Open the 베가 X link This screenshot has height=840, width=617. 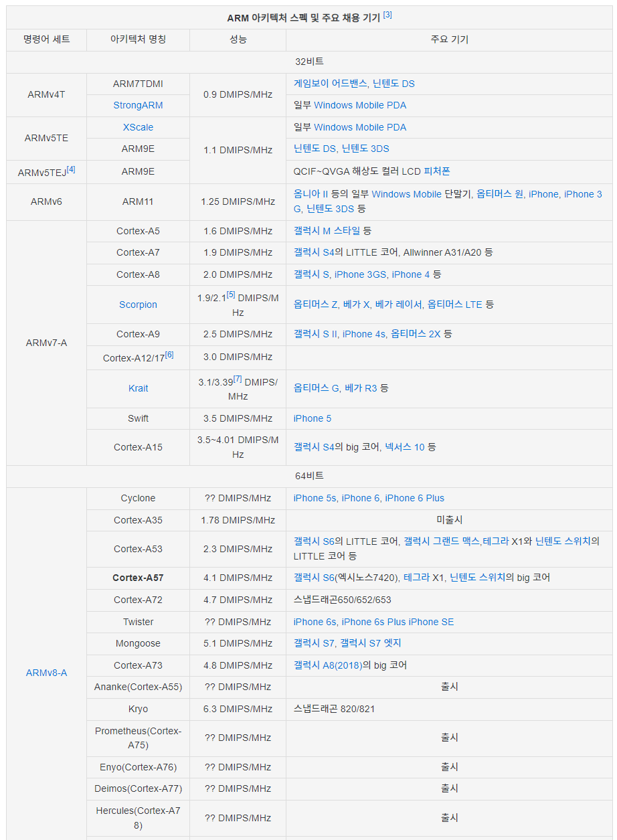click(x=357, y=305)
